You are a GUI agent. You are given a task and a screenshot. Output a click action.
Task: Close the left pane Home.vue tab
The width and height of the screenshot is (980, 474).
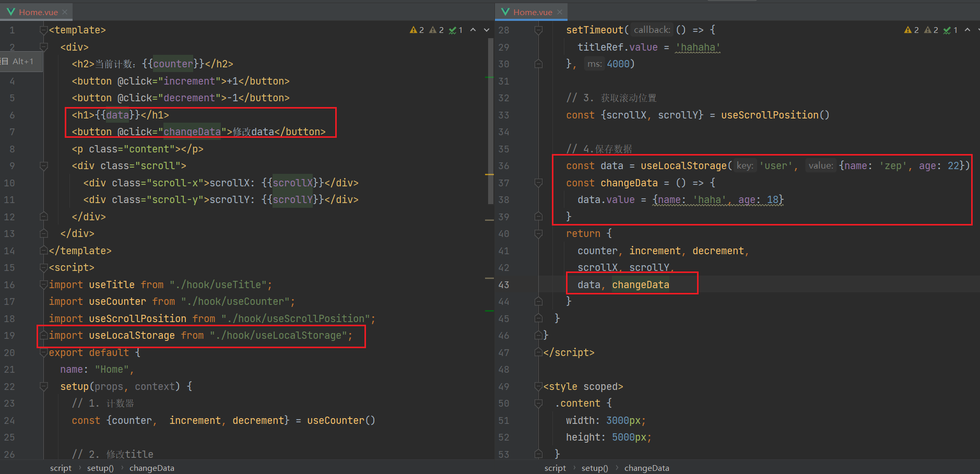point(65,12)
